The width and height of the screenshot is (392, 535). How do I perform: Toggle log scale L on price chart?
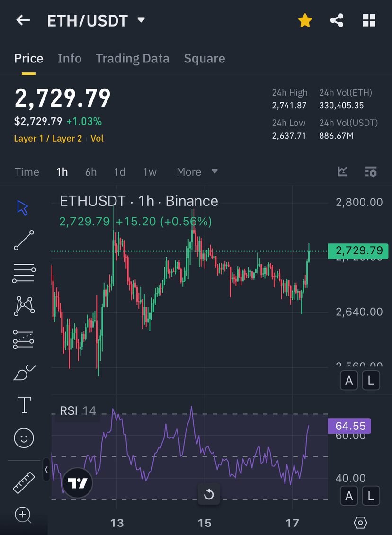(x=371, y=381)
